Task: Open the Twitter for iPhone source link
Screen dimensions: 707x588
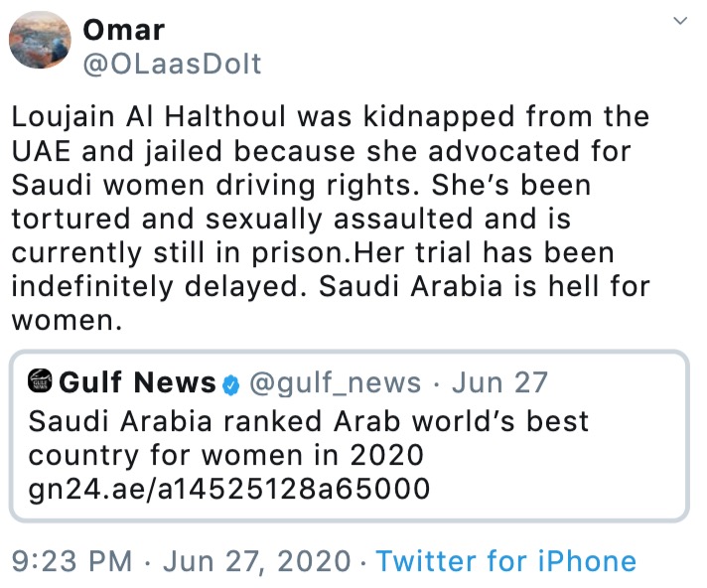Action: click(505, 561)
